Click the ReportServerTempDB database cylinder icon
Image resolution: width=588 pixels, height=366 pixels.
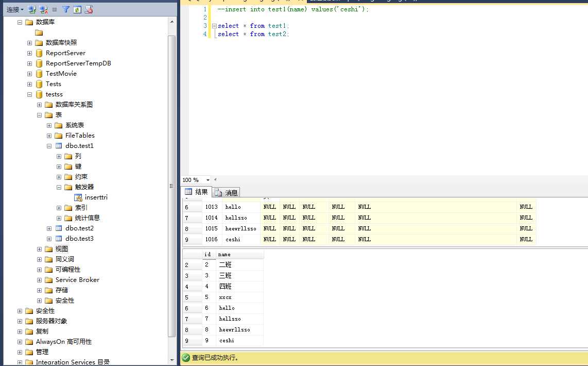39,63
